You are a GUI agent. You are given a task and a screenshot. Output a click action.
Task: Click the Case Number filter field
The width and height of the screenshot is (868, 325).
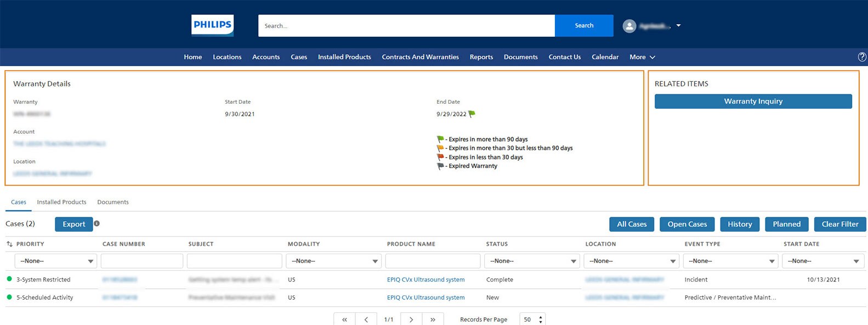141,261
